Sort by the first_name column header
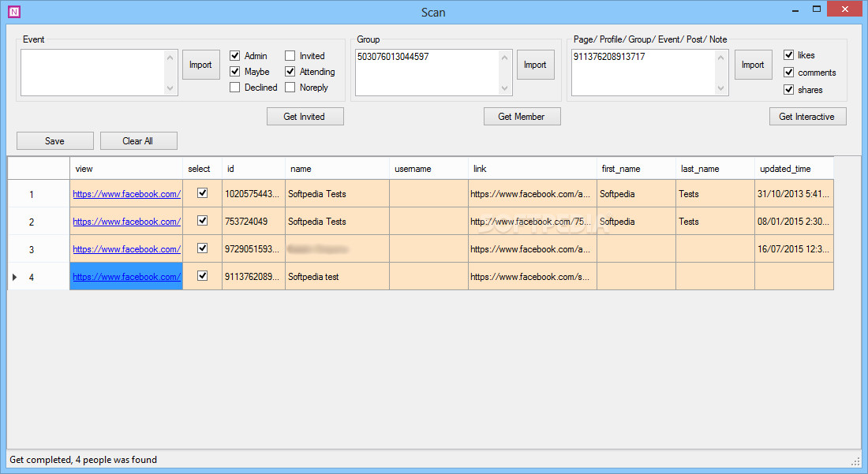The width and height of the screenshot is (868, 474). 636,169
